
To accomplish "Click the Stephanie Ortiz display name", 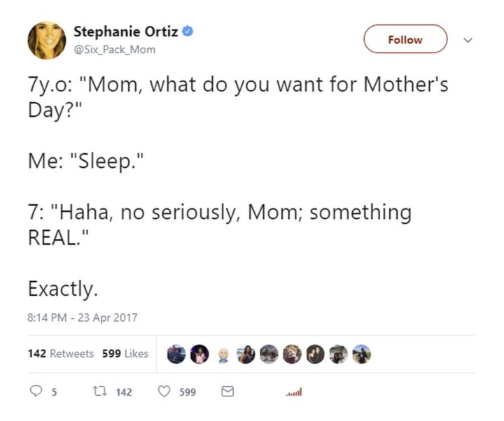I will (127, 31).
